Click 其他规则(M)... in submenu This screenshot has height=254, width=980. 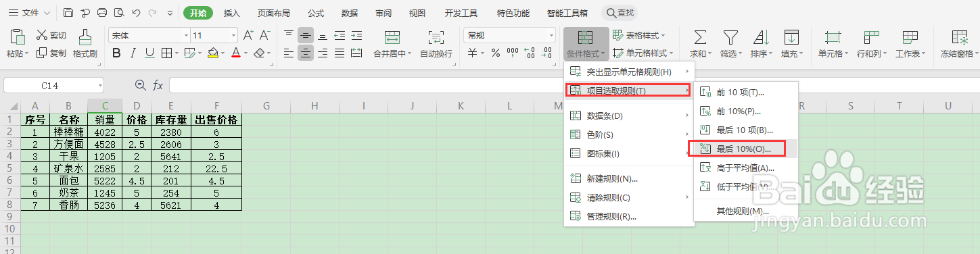(x=746, y=211)
